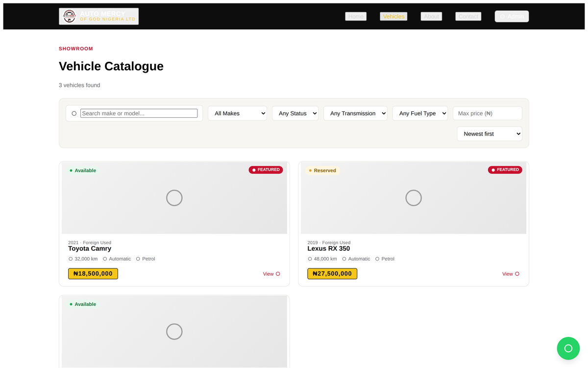Click the Admin button

512,16
